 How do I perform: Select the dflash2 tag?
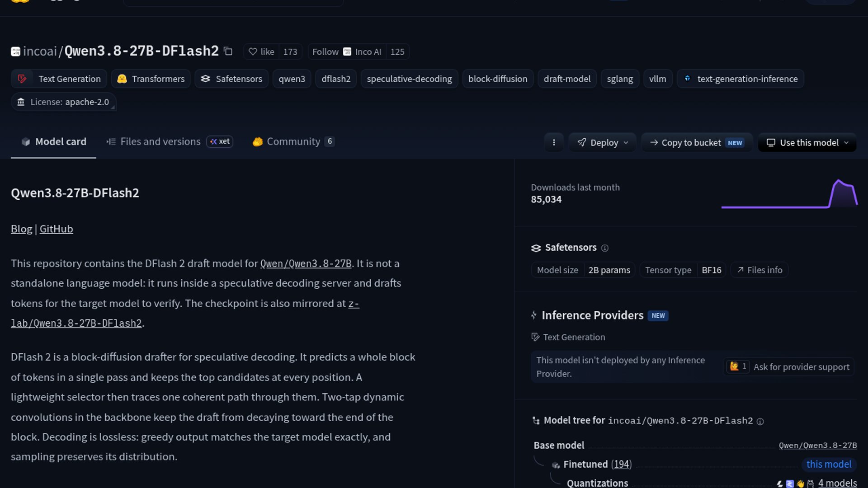pyautogui.click(x=336, y=79)
